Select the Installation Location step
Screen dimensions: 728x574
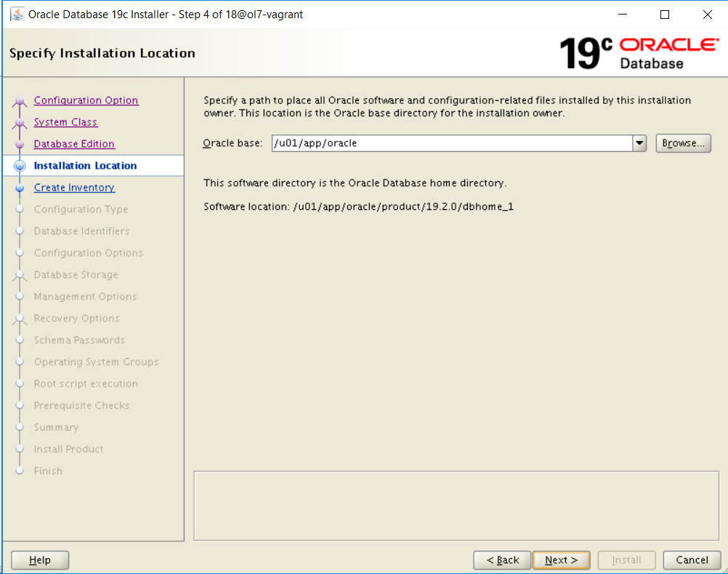click(86, 166)
